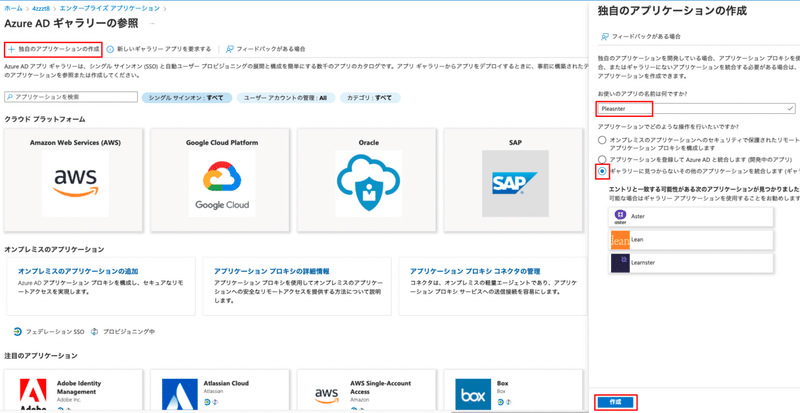Click the Adobe logo icon
The height and width of the screenshot is (413, 800).
point(33,395)
